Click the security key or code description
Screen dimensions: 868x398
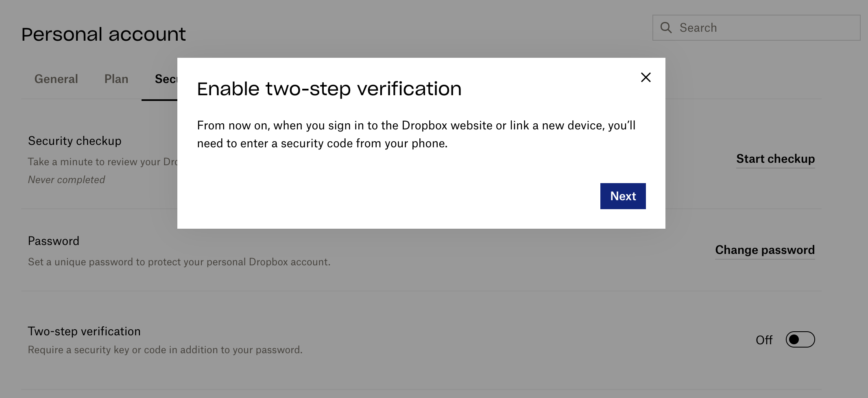pyautogui.click(x=165, y=350)
